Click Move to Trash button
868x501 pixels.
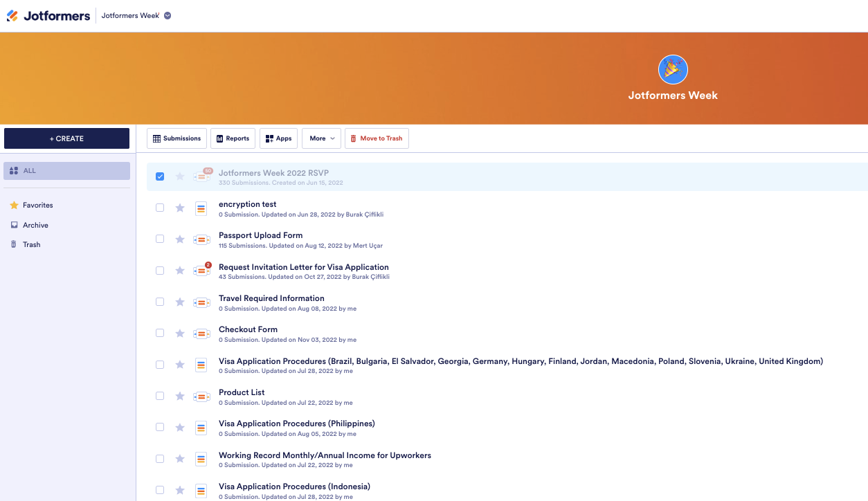pos(377,138)
